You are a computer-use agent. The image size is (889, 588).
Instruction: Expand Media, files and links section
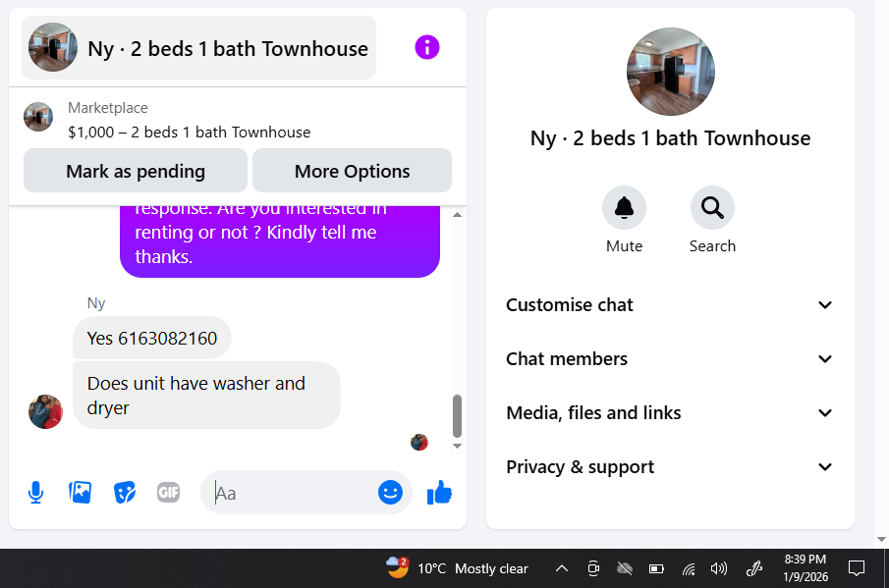pyautogui.click(x=670, y=413)
